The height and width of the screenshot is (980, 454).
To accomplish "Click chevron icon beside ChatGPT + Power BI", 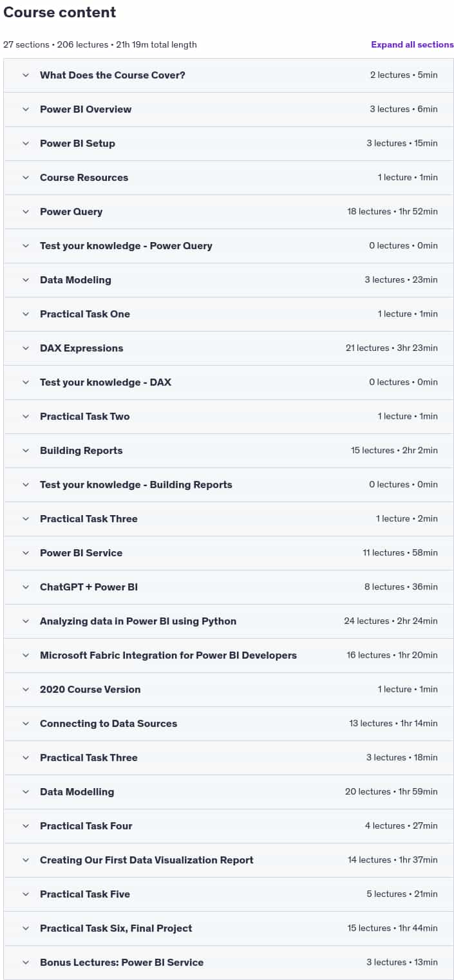I will coord(26,587).
